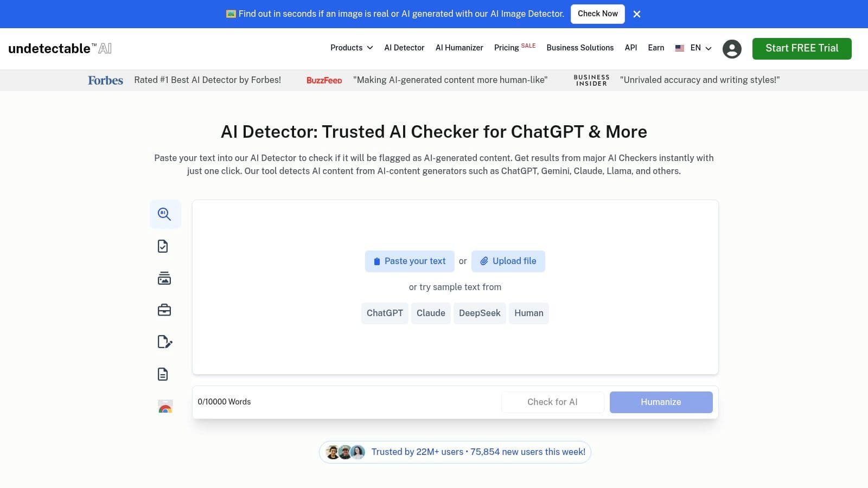The width and height of the screenshot is (868, 488).
Task: Go to AI Detector in navigation
Action: [x=404, y=48]
